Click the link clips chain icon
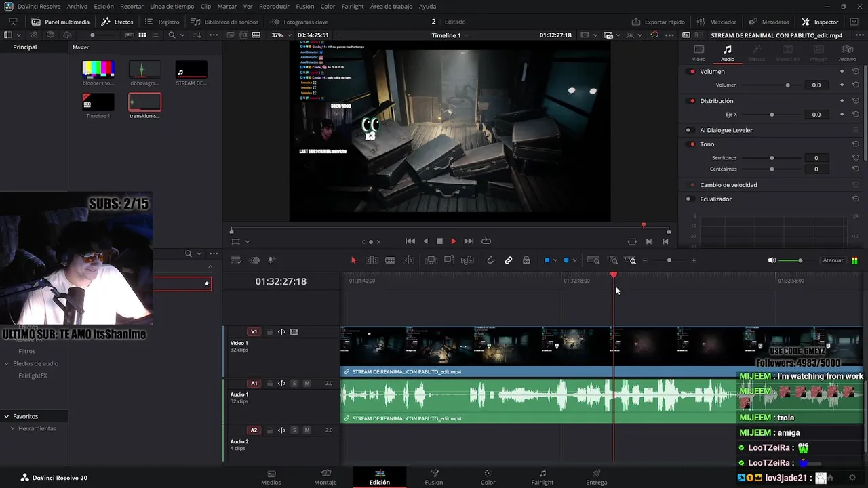The width and height of the screenshot is (868, 488). 509,260
